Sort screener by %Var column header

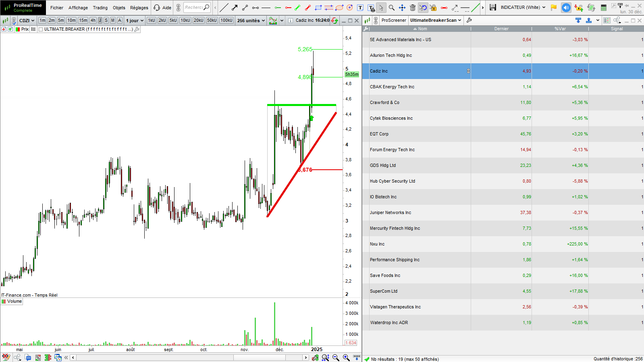(560, 29)
